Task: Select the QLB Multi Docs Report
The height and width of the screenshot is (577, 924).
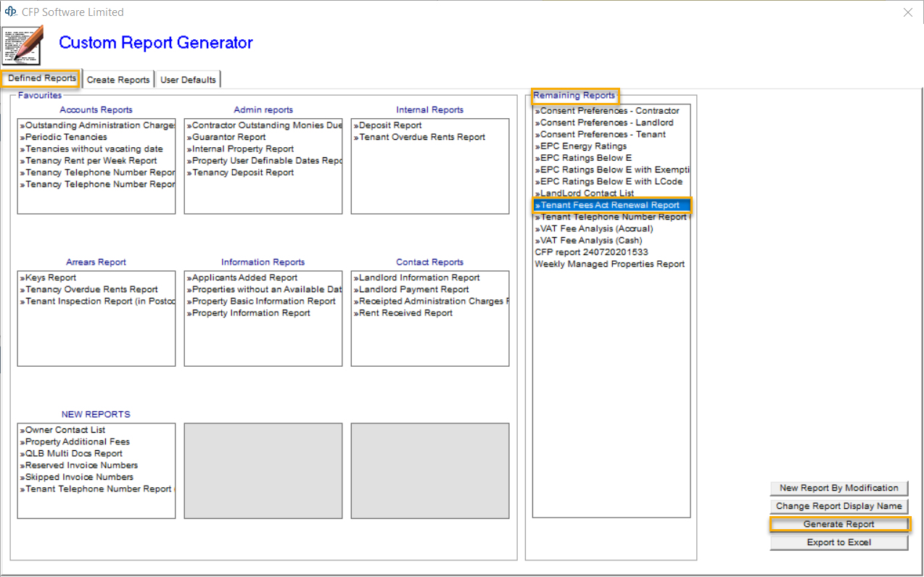Action: [71, 454]
